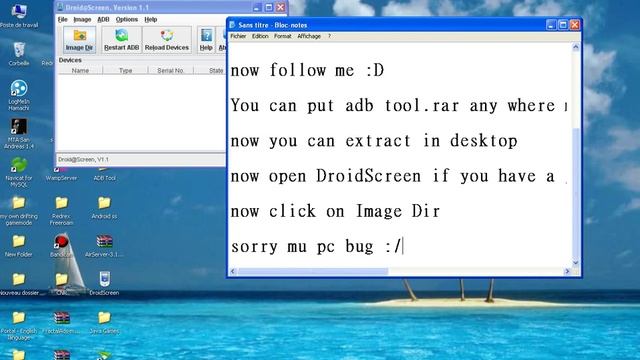Click the Type column header in Devices table
The height and width of the screenshot is (360, 640).
(125, 71)
